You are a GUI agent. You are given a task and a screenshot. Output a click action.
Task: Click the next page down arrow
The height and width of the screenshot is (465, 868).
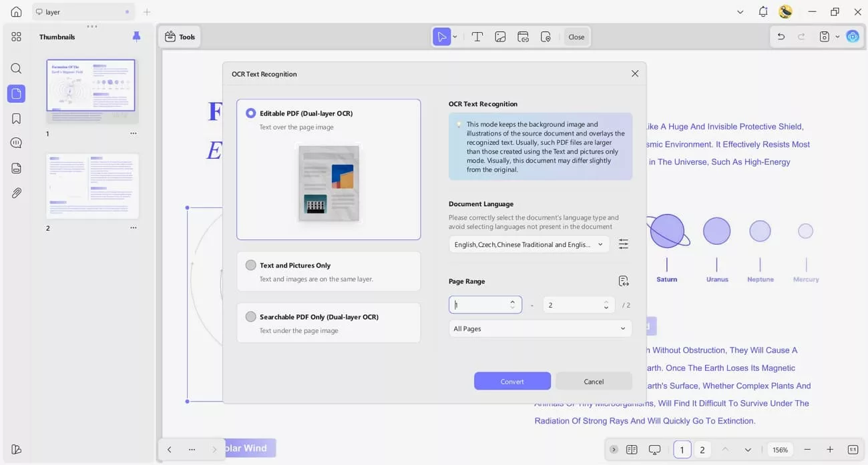(x=748, y=450)
